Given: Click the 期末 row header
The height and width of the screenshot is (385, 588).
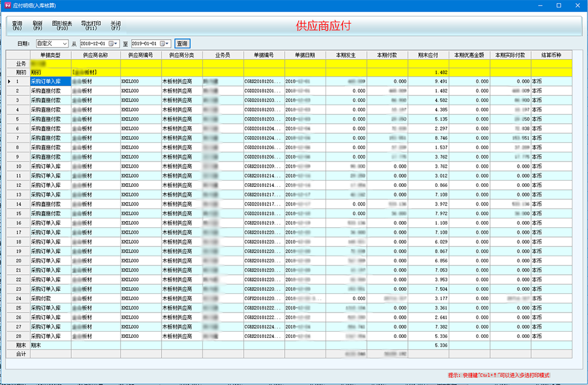Looking at the screenshot, I should [19, 345].
